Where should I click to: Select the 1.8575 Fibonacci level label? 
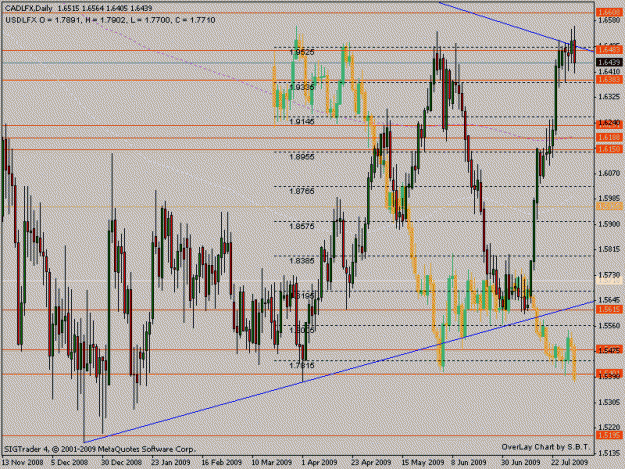click(x=302, y=226)
